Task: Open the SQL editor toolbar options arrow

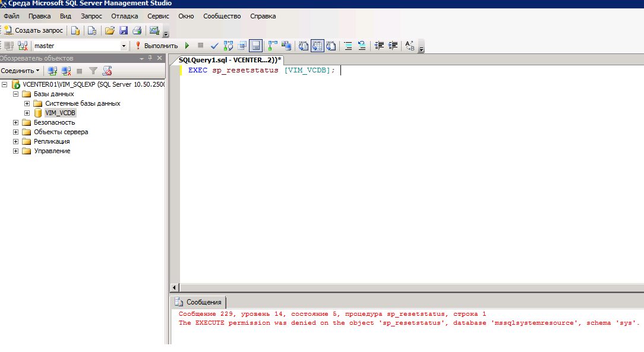Action: tap(421, 49)
